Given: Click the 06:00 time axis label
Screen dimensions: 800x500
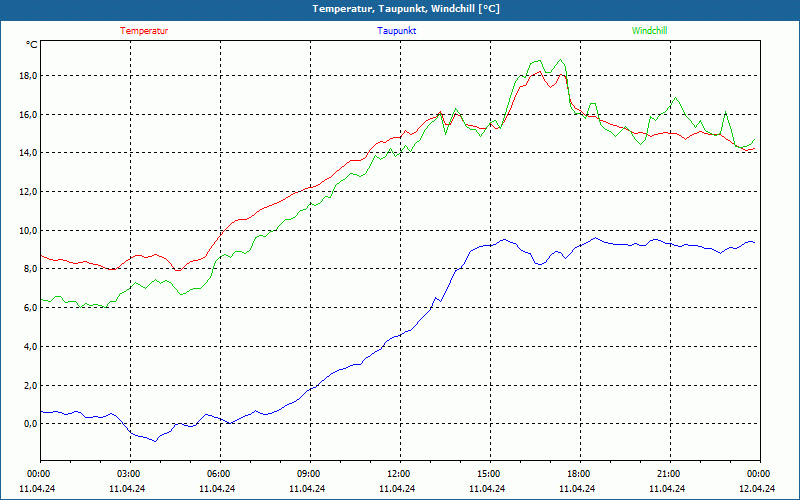Looking at the screenshot, I should pyautogui.click(x=218, y=474).
